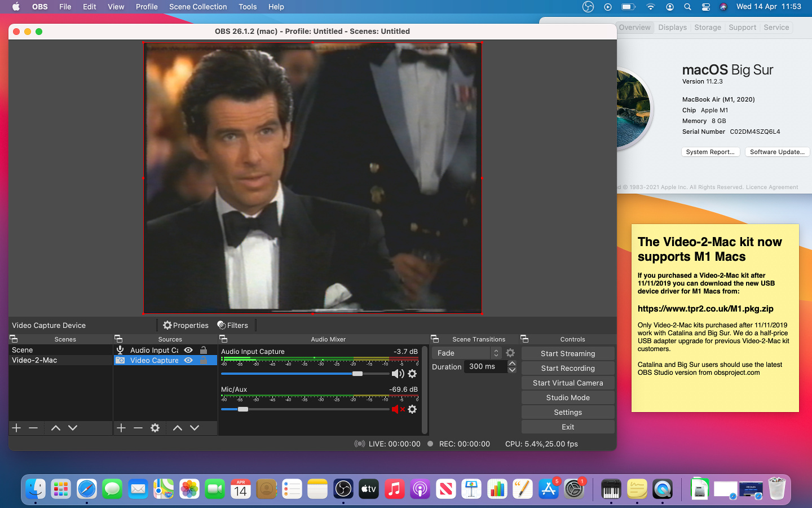Open Filters for the selected source
This screenshot has width=812, height=508.
pyautogui.click(x=232, y=325)
